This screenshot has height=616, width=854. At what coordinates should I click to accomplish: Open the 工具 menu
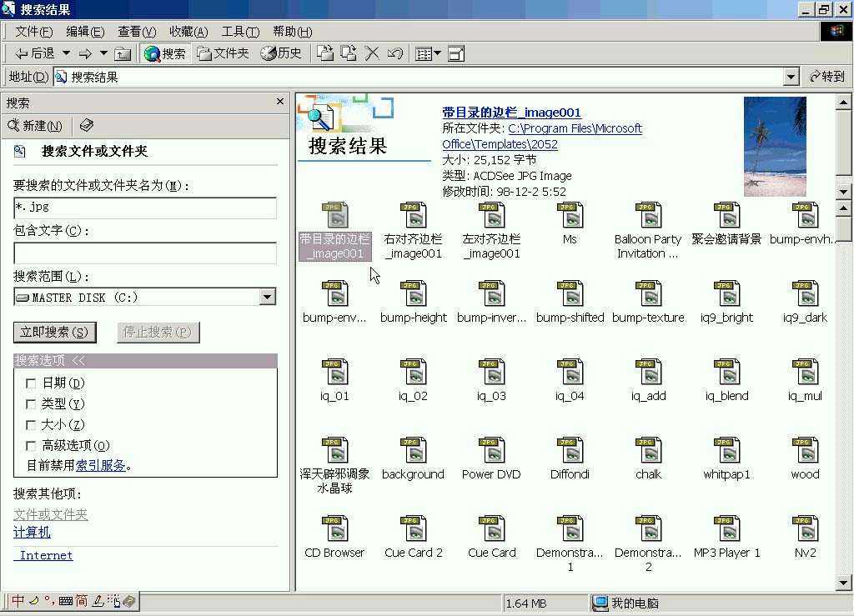240,31
